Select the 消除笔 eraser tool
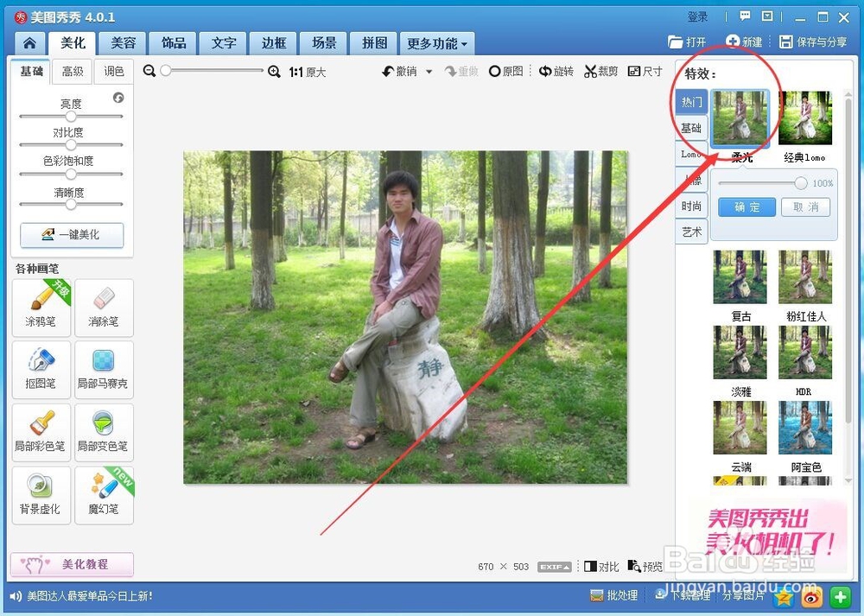The height and width of the screenshot is (616, 864). (x=104, y=308)
